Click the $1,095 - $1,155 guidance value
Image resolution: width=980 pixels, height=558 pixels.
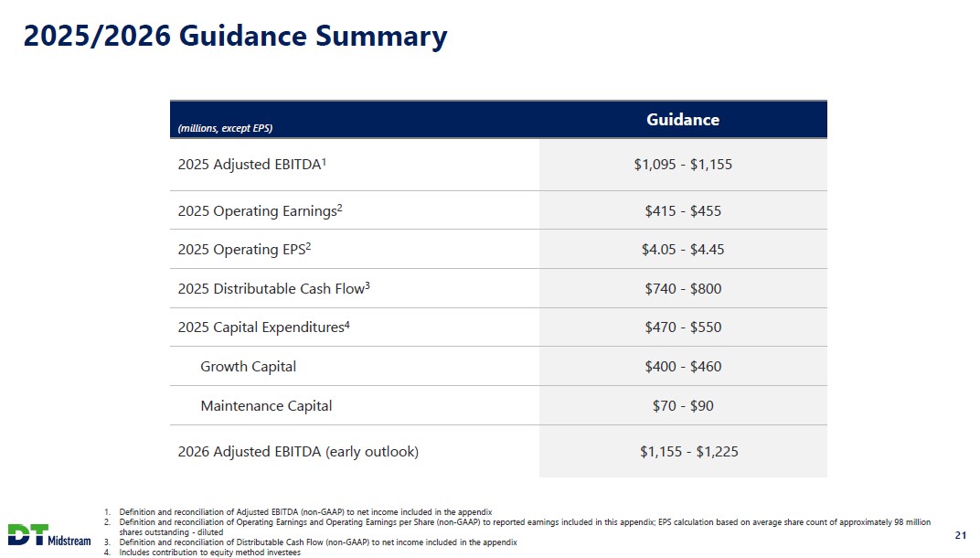(x=683, y=165)
